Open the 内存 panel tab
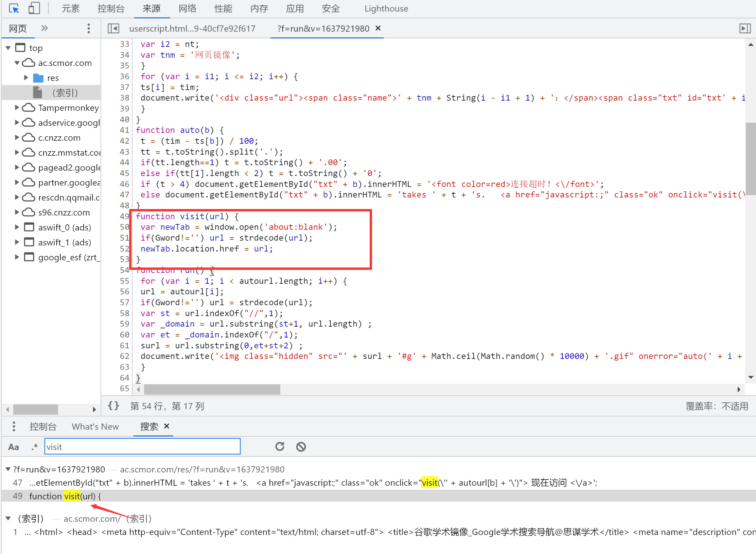Image resolution: width=756 pixels, height=554 pixels. pos(259,8)
